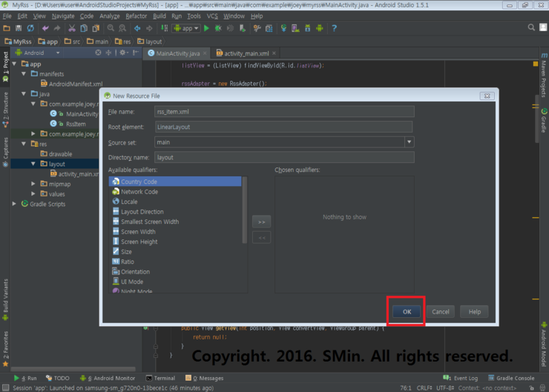Click the Cancel button in dialog

[x=440, y=311]
